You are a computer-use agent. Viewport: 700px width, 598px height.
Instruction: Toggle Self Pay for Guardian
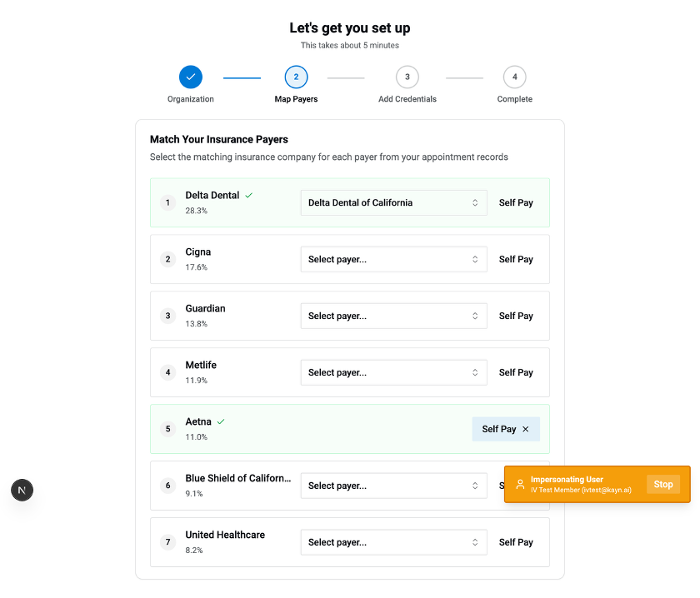coord(516,316)
